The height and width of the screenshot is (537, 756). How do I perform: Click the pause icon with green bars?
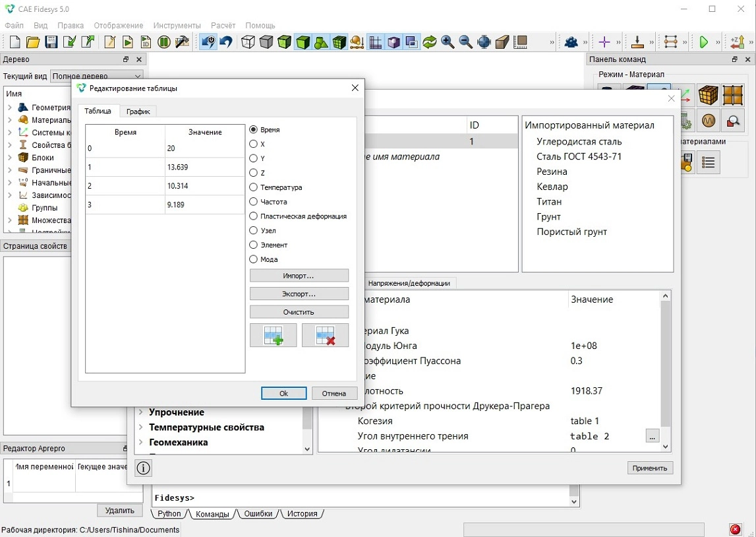(164, 42)
